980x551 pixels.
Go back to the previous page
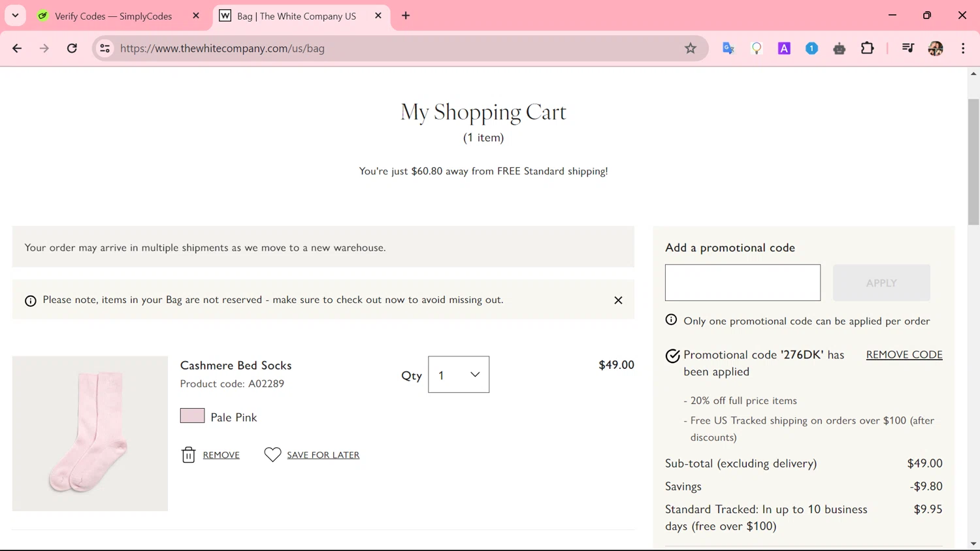pos(17,48)
